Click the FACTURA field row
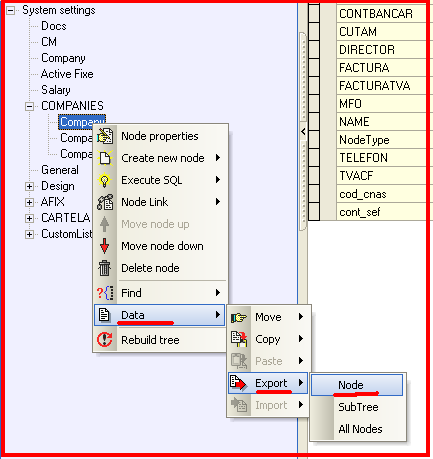Image resolution: width=433 pixels, height=459 pixels. pos(381,68)
